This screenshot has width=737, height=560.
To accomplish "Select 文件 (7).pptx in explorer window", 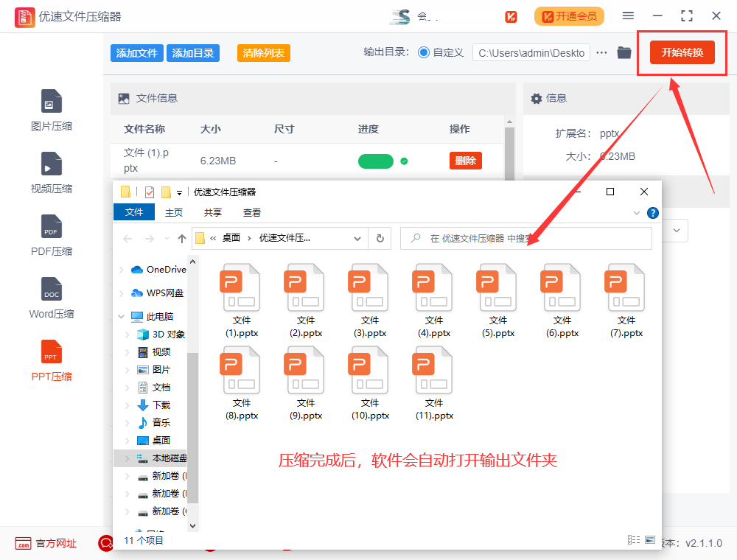I will (x=626, y=301).
